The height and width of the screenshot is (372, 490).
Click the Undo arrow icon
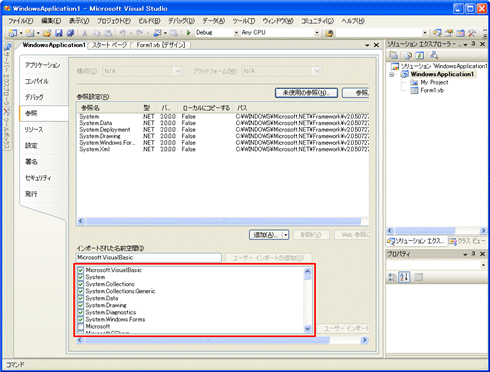(123, 33)
